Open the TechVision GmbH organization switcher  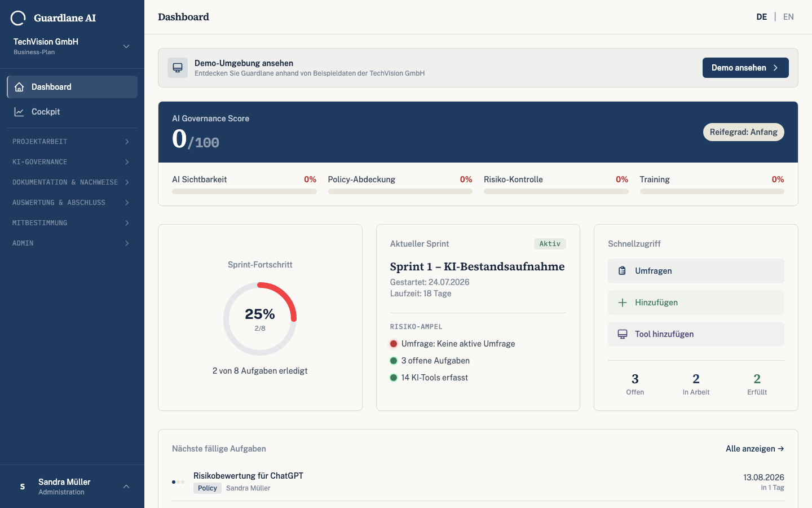(x=72, y=46)
